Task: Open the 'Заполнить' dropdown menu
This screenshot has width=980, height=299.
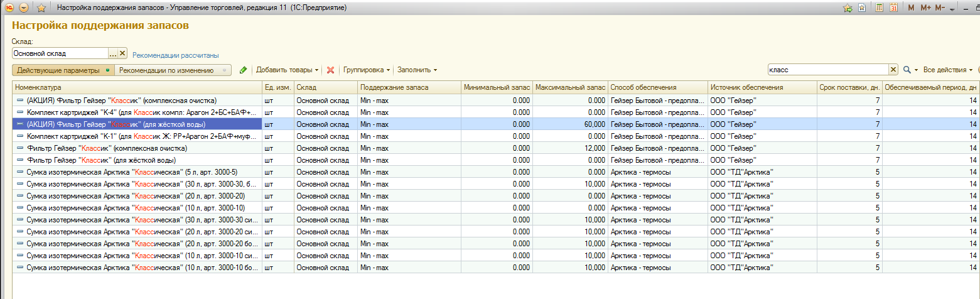Action: pyautogui.click(x=417, y=70)
